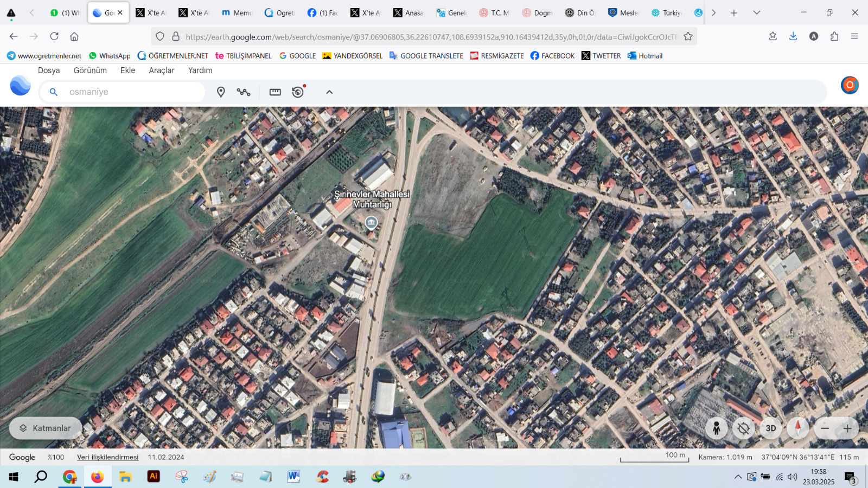868x488 pixels.
Task: Click the add placemark pin icon
Action: click(221, 92)
